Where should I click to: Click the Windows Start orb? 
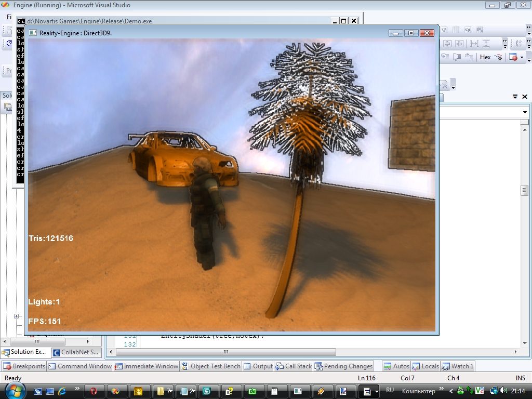15,391
